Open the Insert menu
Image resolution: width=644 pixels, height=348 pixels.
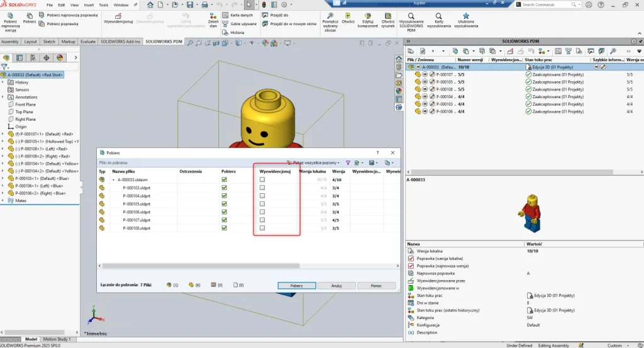point(89,5)
